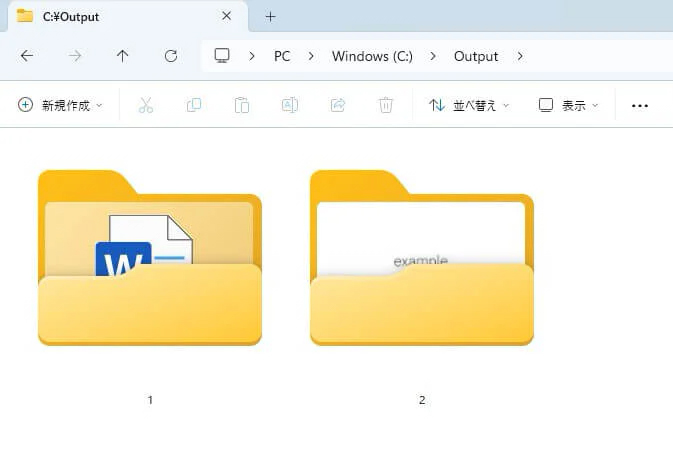
Task: Click Windows (C:) in the breadcrumb
Action: click(x=372, y=56)
